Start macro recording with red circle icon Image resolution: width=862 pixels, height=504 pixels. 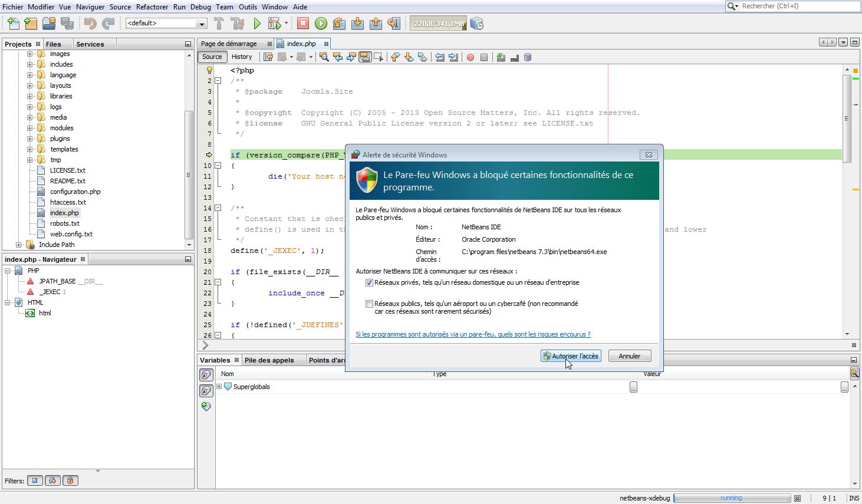[x=471, y=57]
